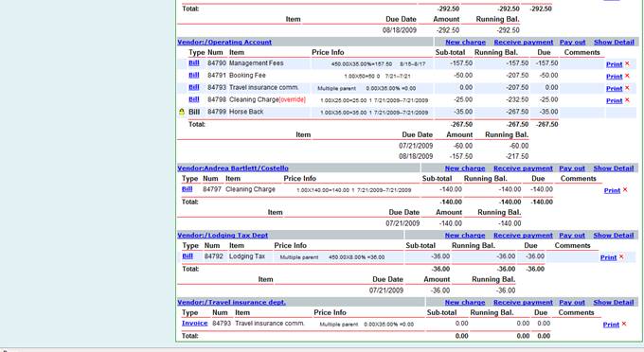The width and height of the screenshot is (644, 352).
Task: Click the yellow lock icon beside Horse Back bill
Action: (182, 112)
